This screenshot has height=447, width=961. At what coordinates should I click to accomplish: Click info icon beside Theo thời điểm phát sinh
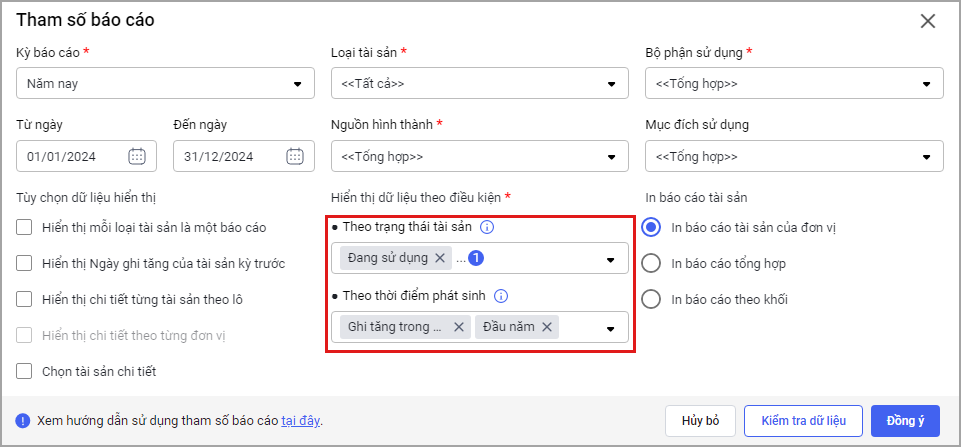[x=501, y=296]
